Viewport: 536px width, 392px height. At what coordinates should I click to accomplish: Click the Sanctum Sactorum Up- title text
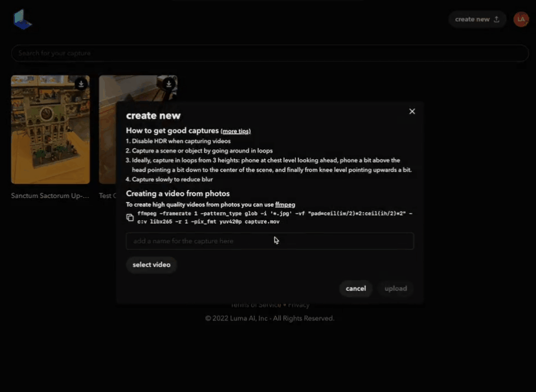[x=50, y=195]
